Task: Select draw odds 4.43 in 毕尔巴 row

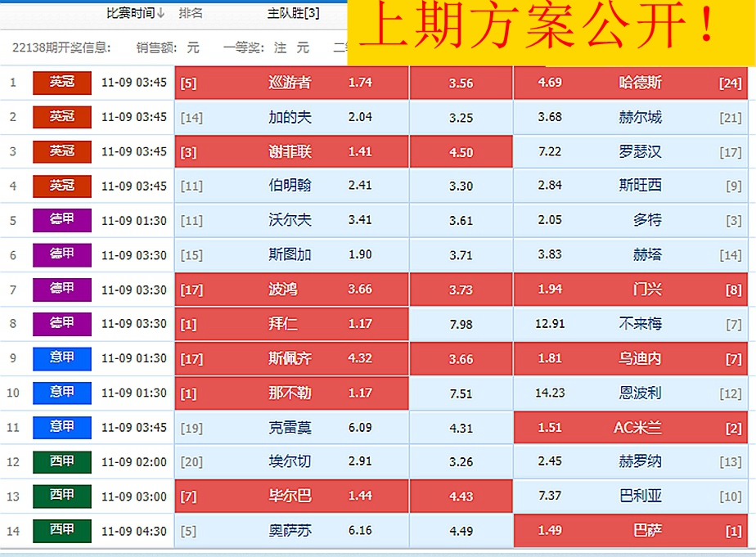Action: pos(461,496)
